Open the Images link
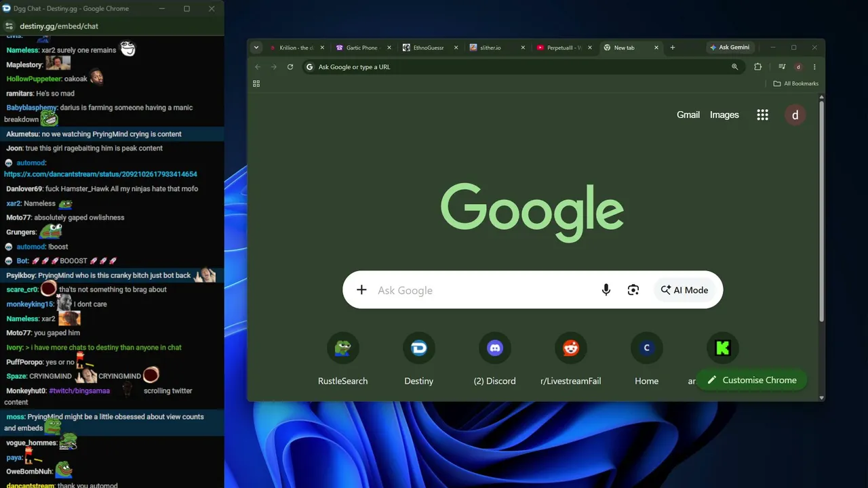The width and height of the screenshot is (868, 488). point(724,115)
